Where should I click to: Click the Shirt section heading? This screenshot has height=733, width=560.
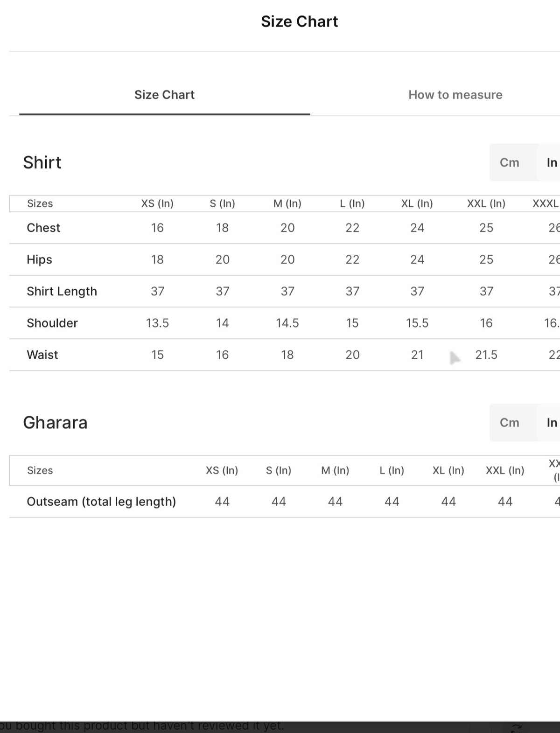coord(42,162)
